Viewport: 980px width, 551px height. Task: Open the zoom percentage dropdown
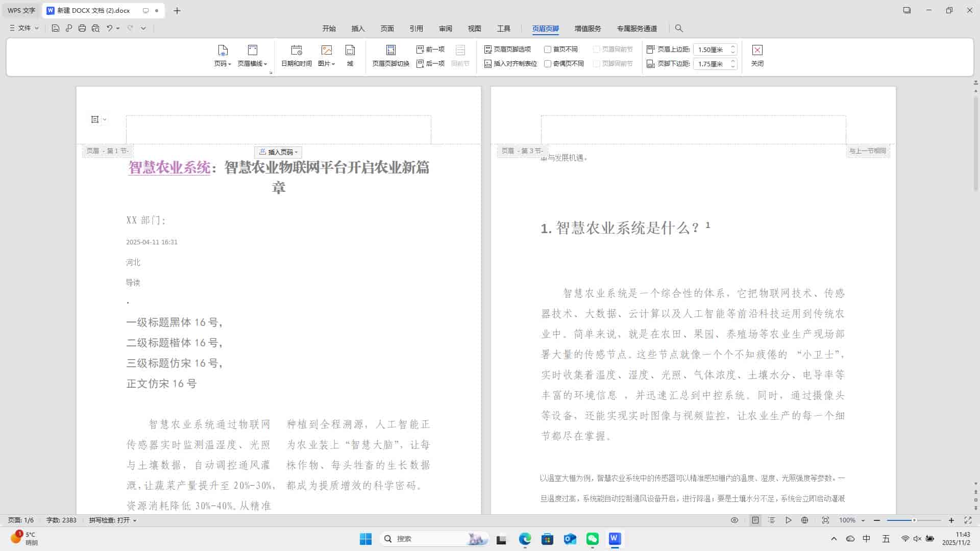pos(863,520)
